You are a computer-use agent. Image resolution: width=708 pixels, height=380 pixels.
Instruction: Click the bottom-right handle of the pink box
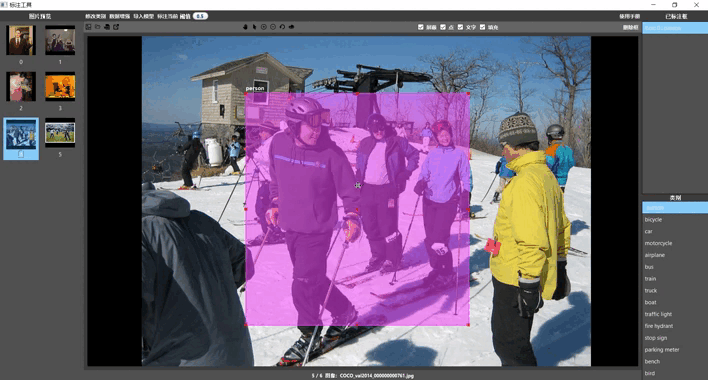pos(468,324)
